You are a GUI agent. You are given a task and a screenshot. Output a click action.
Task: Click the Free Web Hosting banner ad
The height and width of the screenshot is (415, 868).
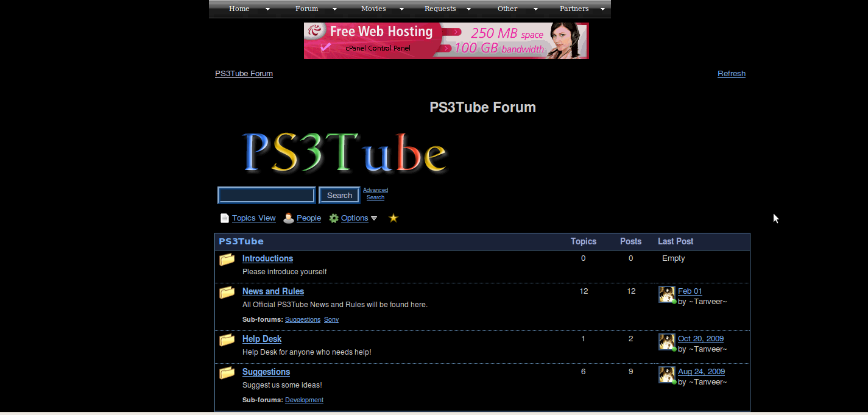(446, 41)
